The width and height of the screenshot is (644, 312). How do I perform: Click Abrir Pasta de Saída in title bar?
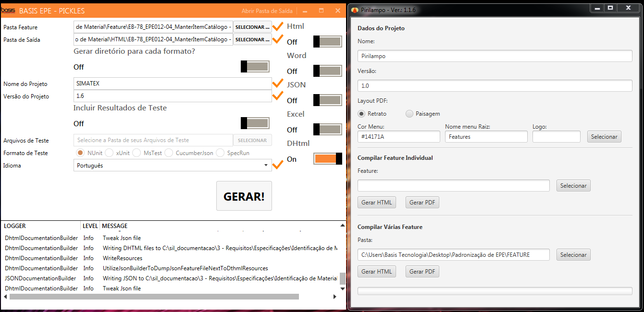coord(267,11)
